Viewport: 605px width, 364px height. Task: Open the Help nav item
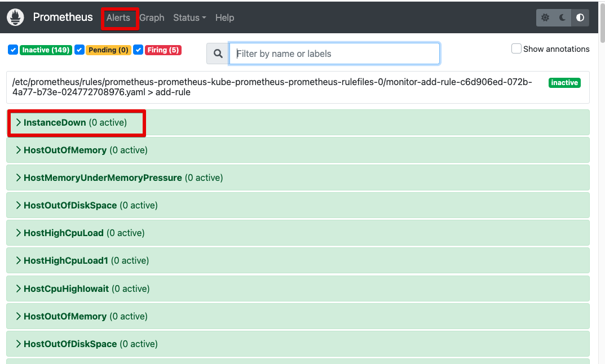coord(224,17)
